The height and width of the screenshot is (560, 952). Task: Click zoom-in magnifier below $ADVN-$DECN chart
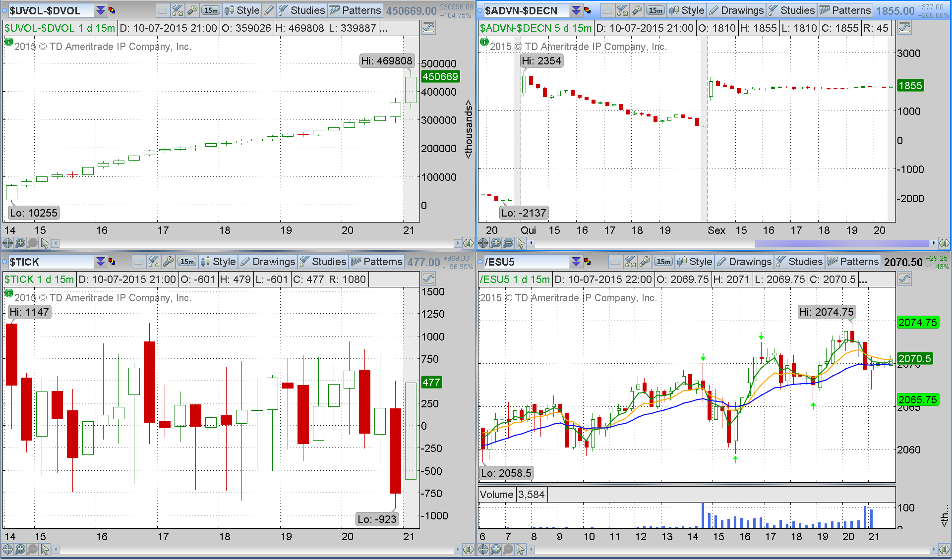(495, 243)
